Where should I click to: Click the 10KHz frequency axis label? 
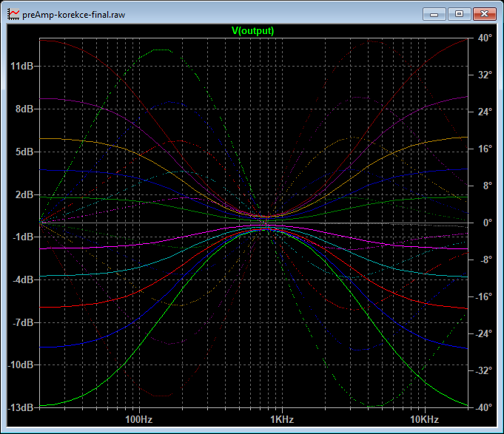[425, 419]
